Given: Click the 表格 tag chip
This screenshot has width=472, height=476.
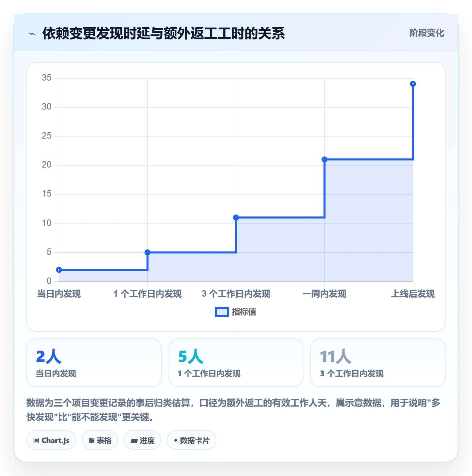Looking at the screenshot, I should click(x=100, y=440).
